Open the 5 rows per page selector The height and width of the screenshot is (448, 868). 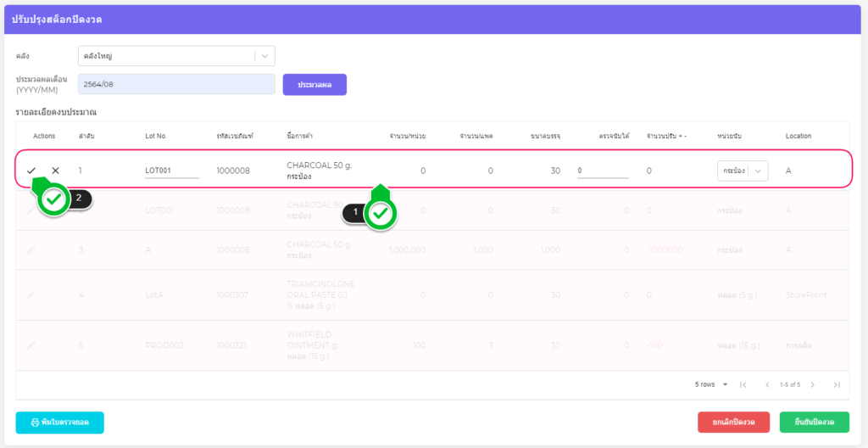point(711,384)
